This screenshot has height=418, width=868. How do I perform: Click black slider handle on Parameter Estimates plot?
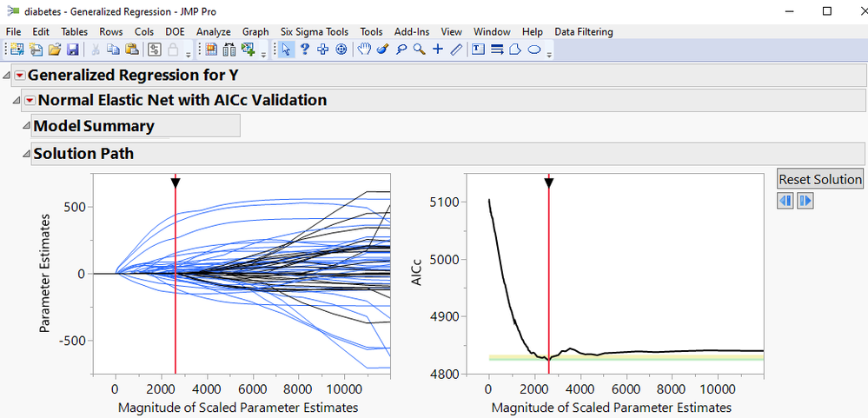click(x=176, y=182)
